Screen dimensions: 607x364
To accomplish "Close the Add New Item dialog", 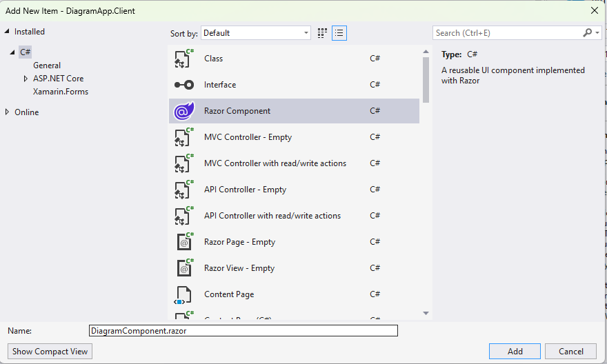I will (595, 10).
